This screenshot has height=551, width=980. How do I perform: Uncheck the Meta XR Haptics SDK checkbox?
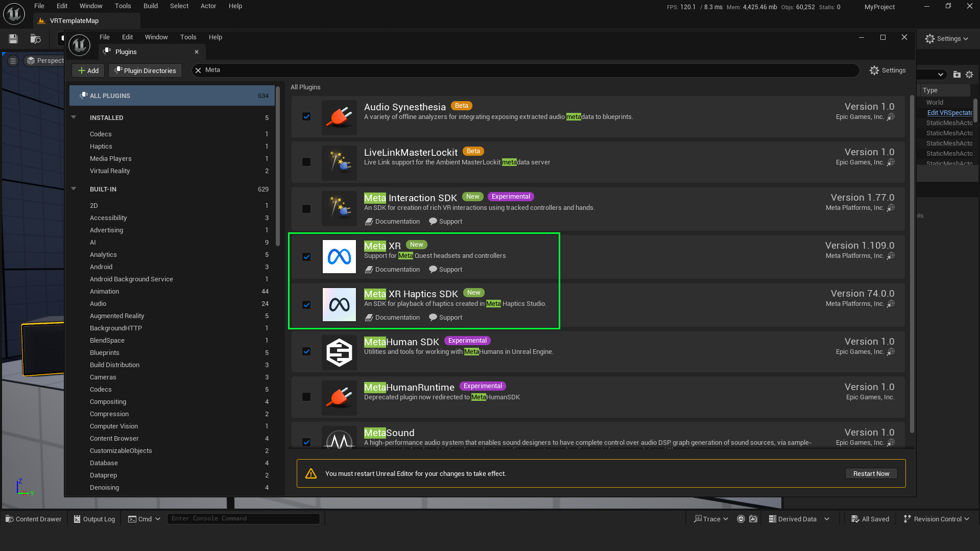coord(306,305)
